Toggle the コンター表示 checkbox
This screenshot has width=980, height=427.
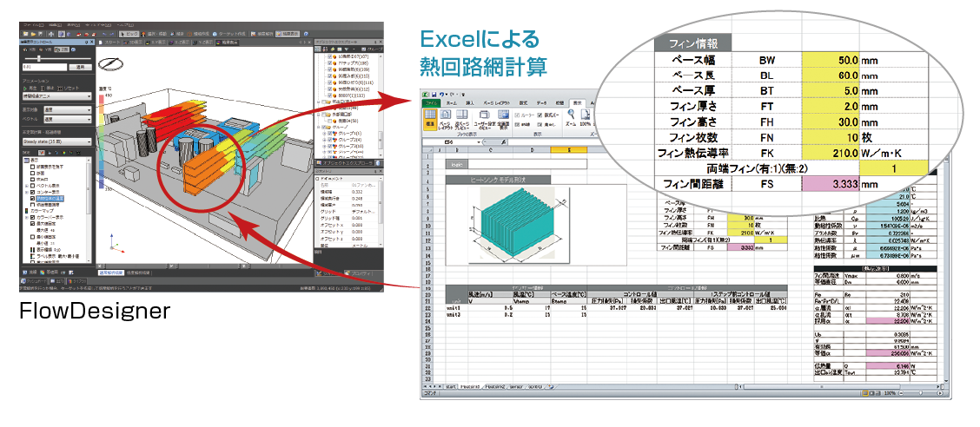[x=32, y=192]
